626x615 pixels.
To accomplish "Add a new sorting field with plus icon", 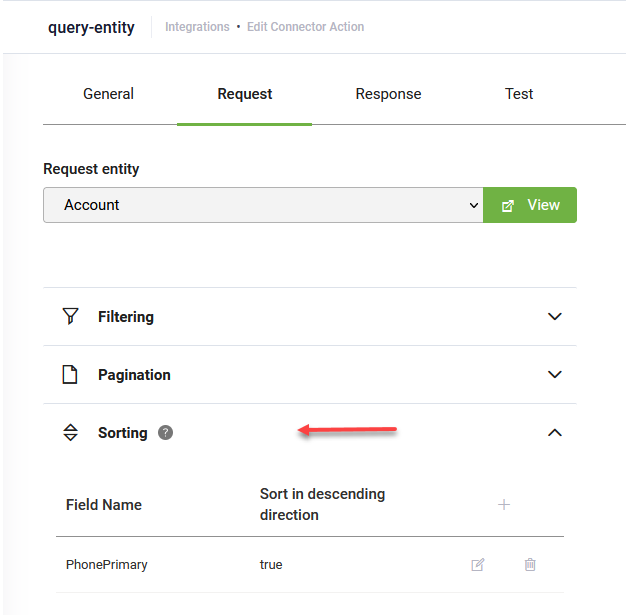I will pyautogui.click(x=504, y=505).
